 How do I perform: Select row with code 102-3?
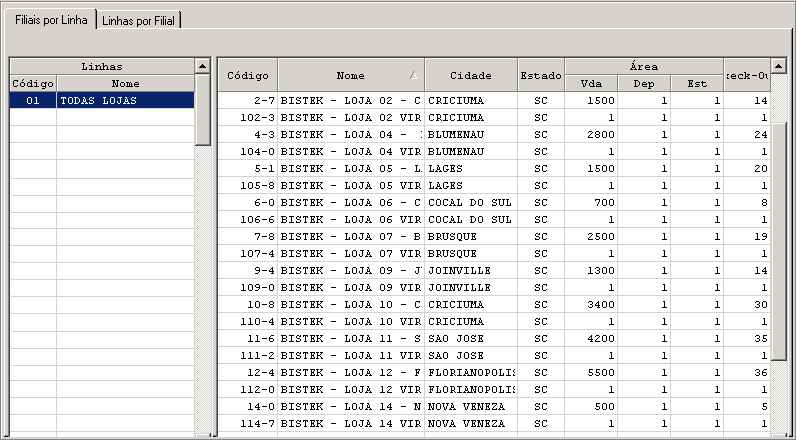pyautogui.click(x=494, y=118)
